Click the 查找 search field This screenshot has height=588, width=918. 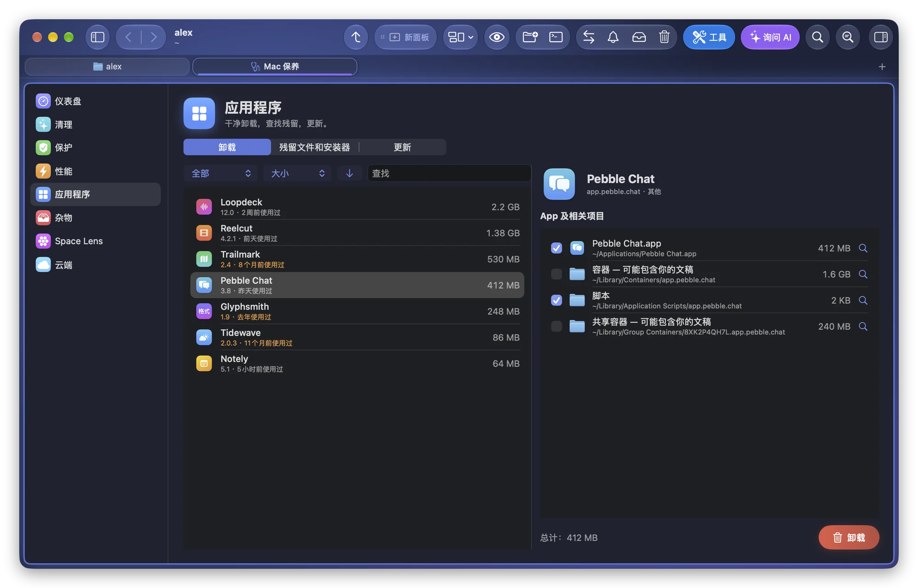[x=449, y=173]
